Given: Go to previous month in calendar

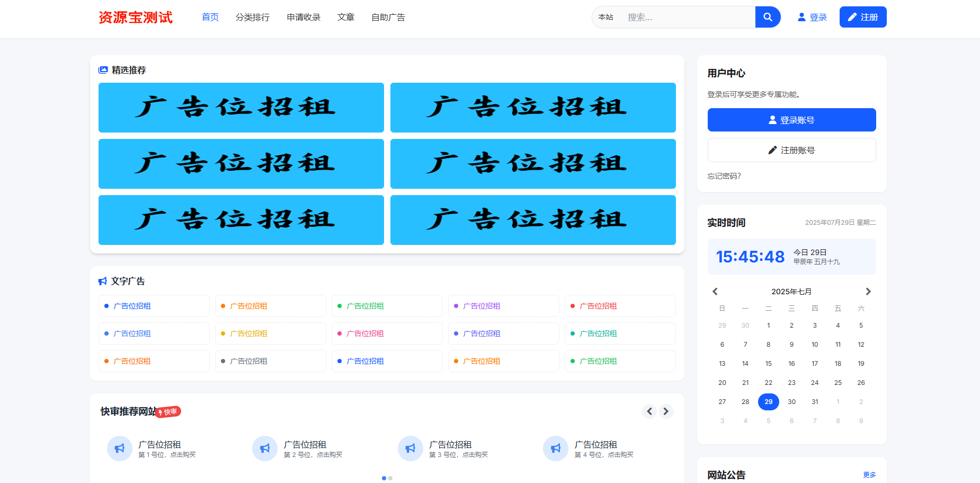Looking at the screenshot, I should [715, 292].
